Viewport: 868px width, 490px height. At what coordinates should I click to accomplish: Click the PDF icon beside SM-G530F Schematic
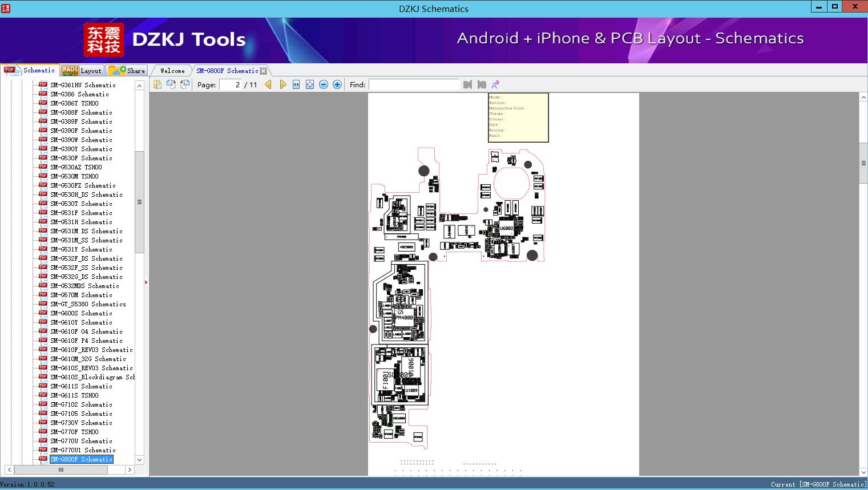tap(43, 158)
